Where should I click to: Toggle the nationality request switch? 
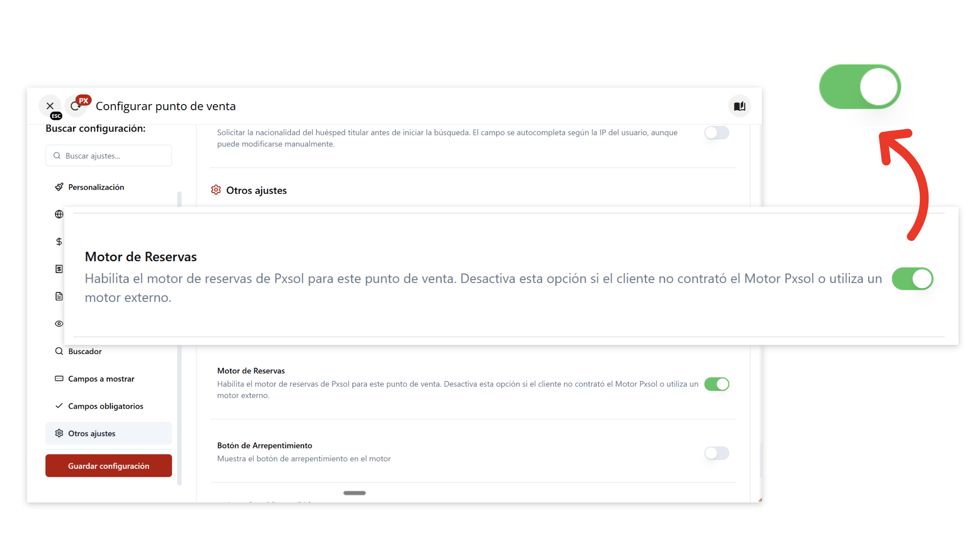pos(717,133)
